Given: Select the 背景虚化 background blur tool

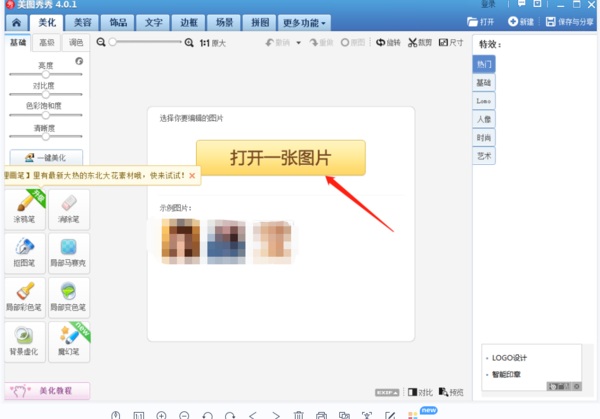Looking at the screenshot, I should [25, 342].
